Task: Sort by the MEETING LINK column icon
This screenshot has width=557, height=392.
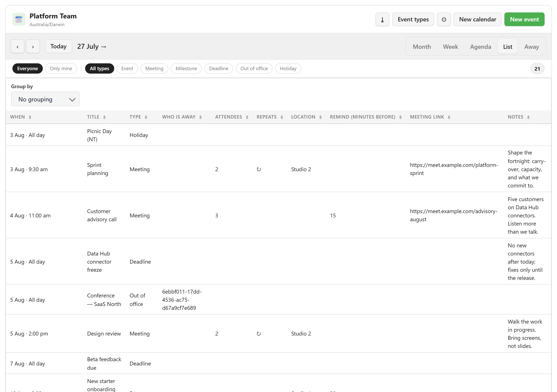Action: pos(449,117)
